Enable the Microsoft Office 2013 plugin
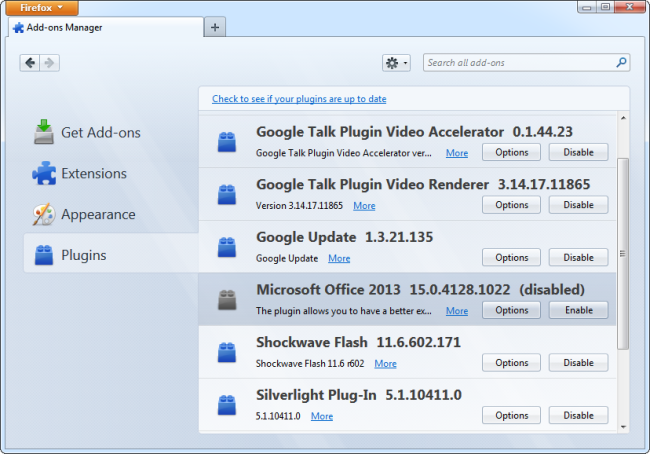Screen dimensions: 650x454 (578, 310)
